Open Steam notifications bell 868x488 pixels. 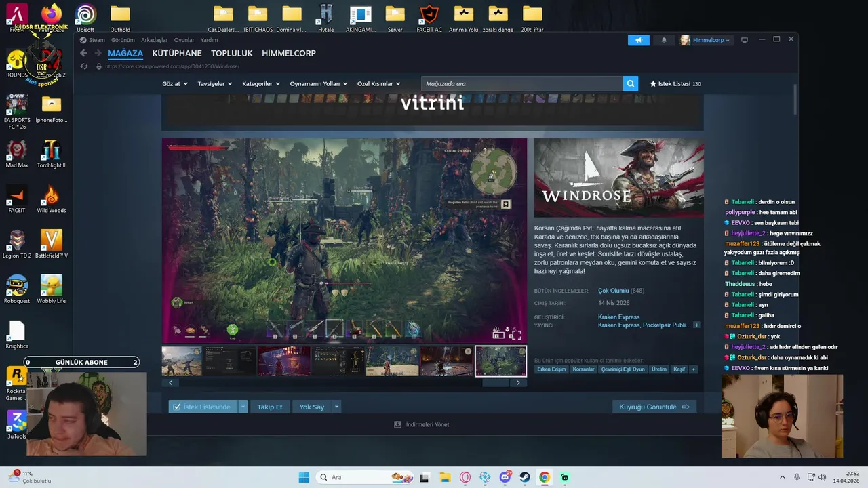(x=664, y=40)
